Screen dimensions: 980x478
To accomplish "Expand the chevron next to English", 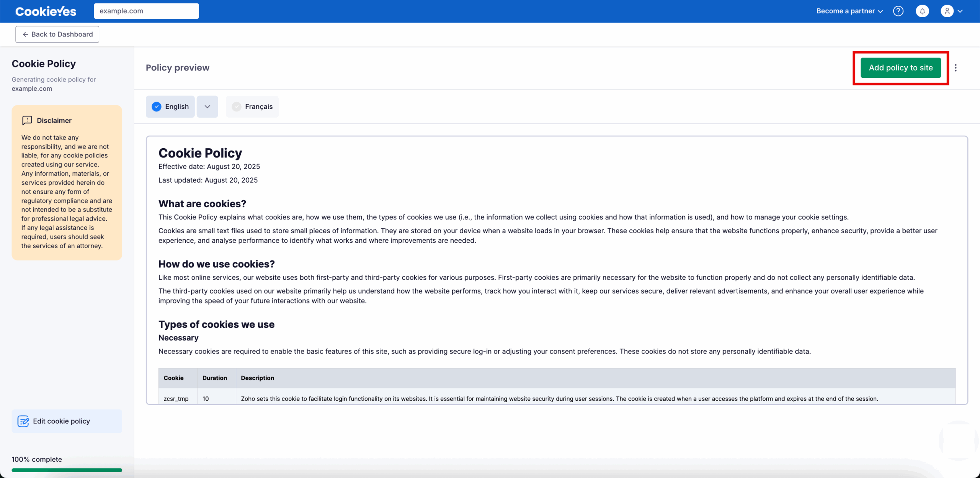I will (207, 106).
